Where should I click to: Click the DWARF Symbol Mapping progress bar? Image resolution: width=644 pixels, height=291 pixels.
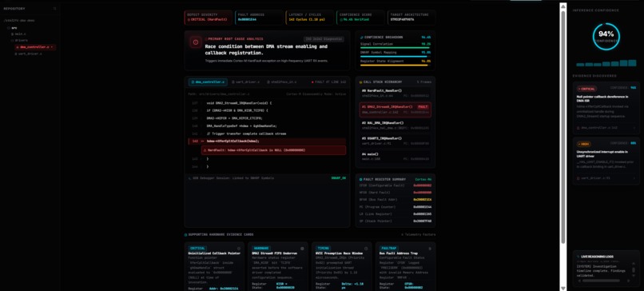click(395, 56)
